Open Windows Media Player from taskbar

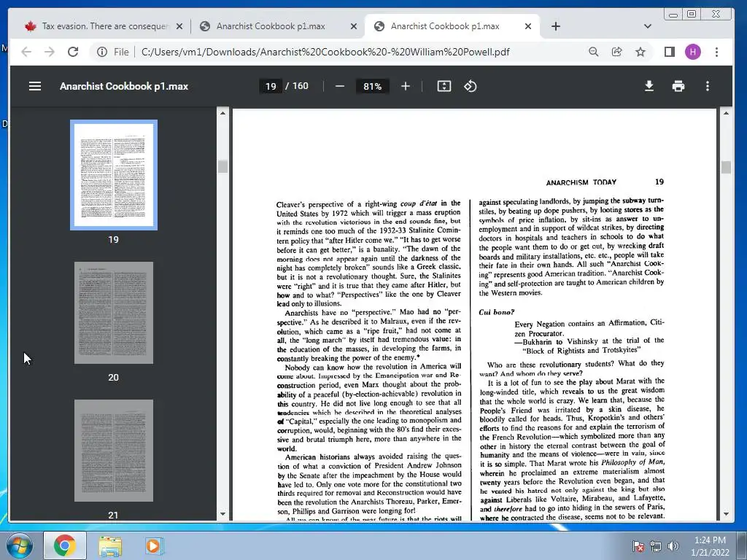click(154, 545)
